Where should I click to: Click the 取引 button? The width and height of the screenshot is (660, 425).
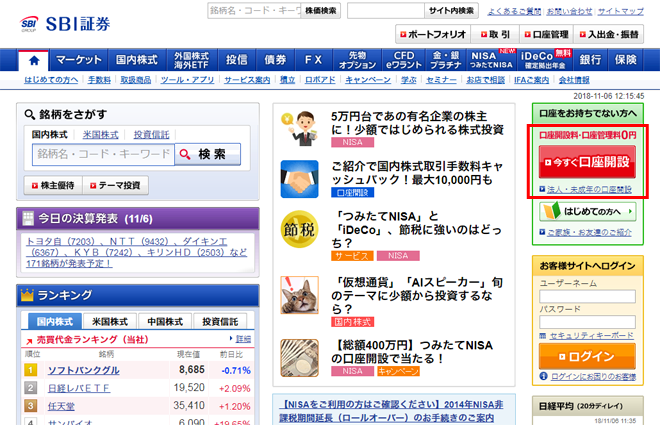(495, 35)
